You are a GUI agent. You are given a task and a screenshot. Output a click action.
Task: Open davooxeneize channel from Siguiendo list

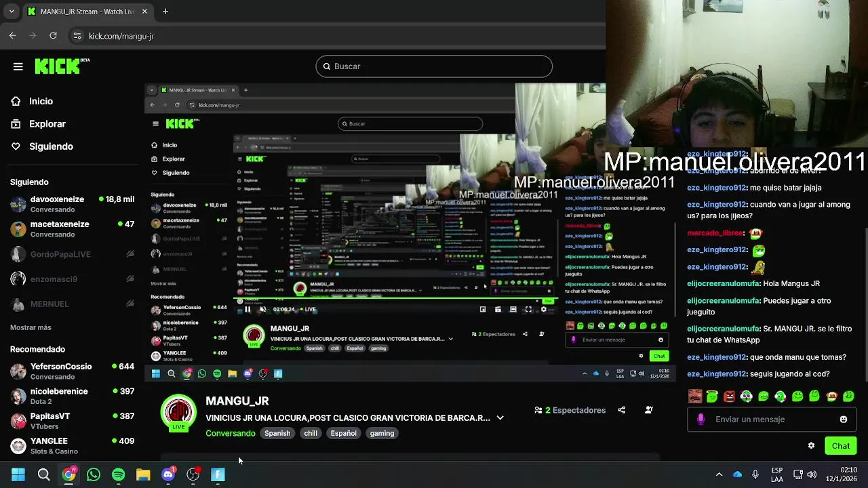72,204
